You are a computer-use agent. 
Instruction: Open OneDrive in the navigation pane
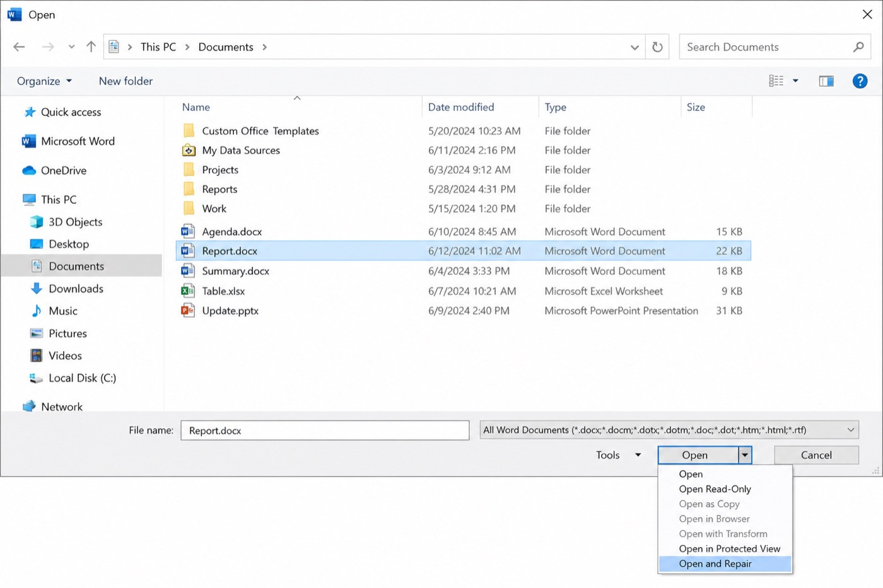54,170
